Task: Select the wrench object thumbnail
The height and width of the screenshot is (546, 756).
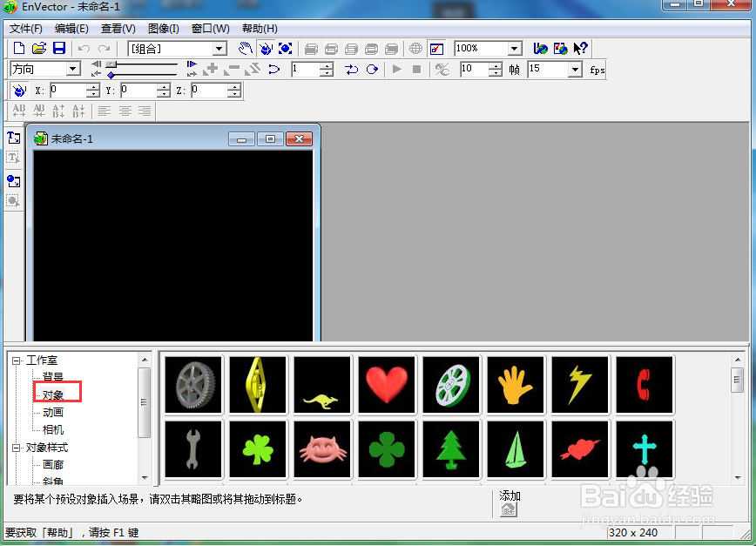Action: coord(193,449)
